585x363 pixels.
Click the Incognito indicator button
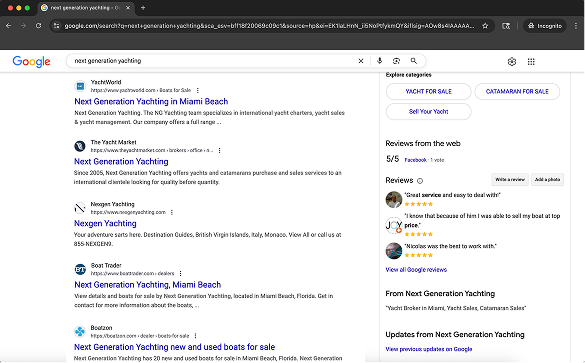(x=545, y=26)
